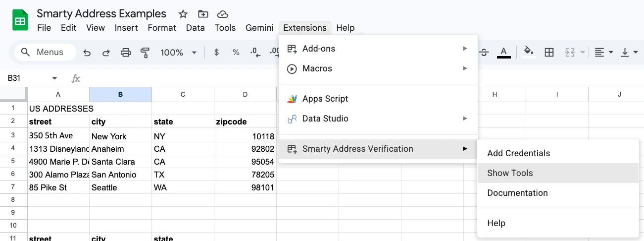Select column A header
This screenshot has height=241, width=644.
58,94
